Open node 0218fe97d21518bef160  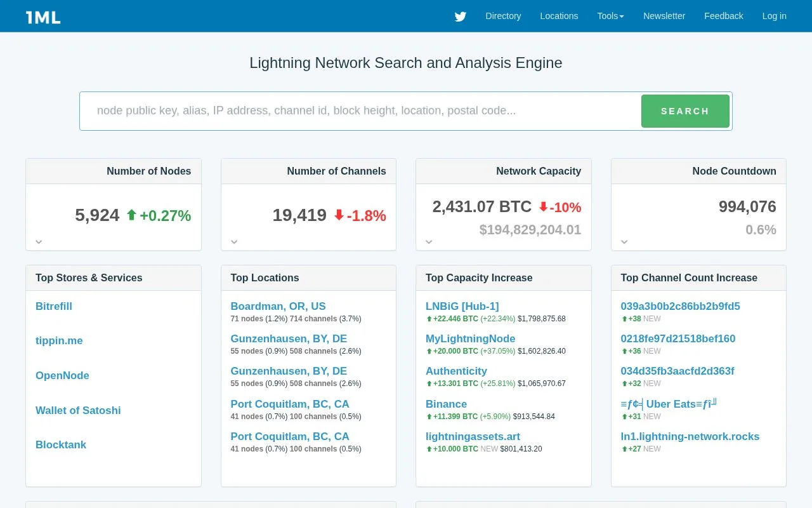[678, 338]
